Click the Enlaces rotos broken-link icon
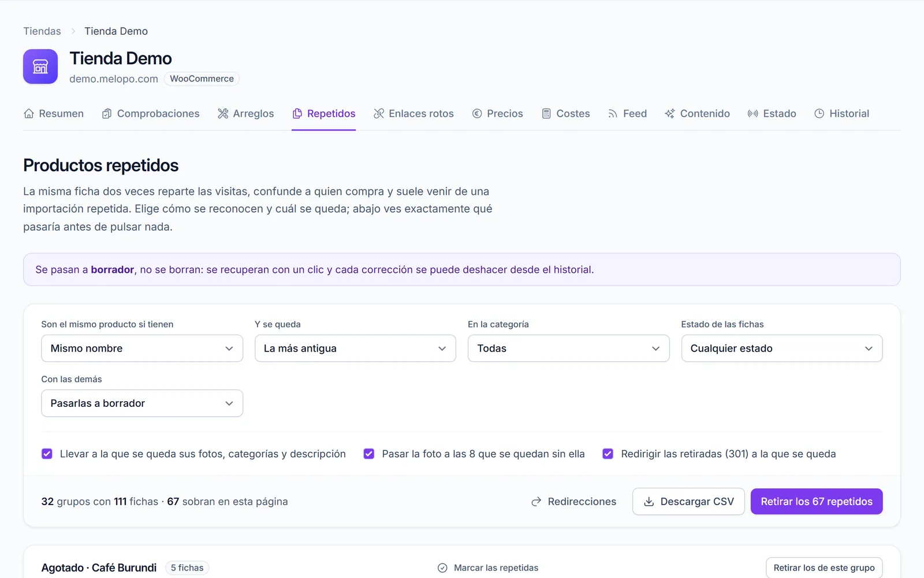The image size is (924, 578). tap(379, 114)
